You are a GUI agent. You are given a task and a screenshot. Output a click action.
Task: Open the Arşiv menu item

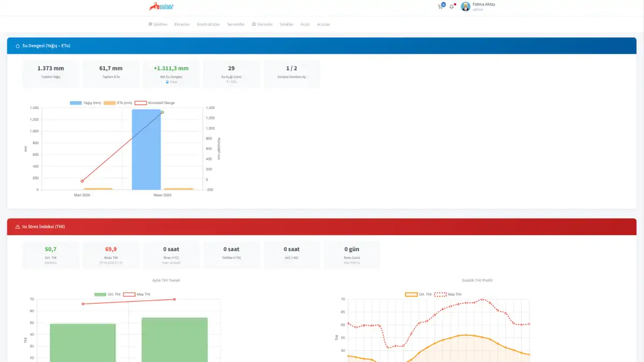pos(305,24)
